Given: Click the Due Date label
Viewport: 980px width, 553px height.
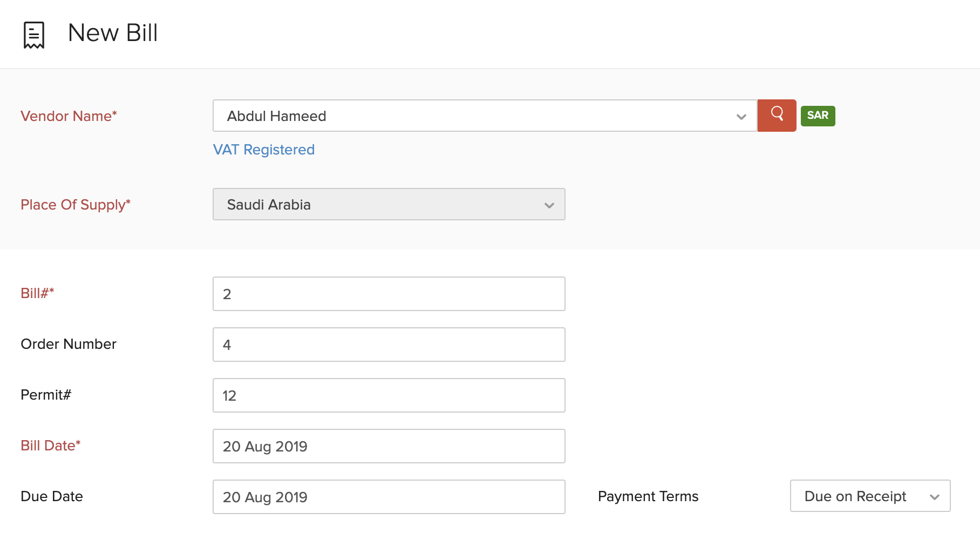Looking at the screenshot, I should [52, 496].
